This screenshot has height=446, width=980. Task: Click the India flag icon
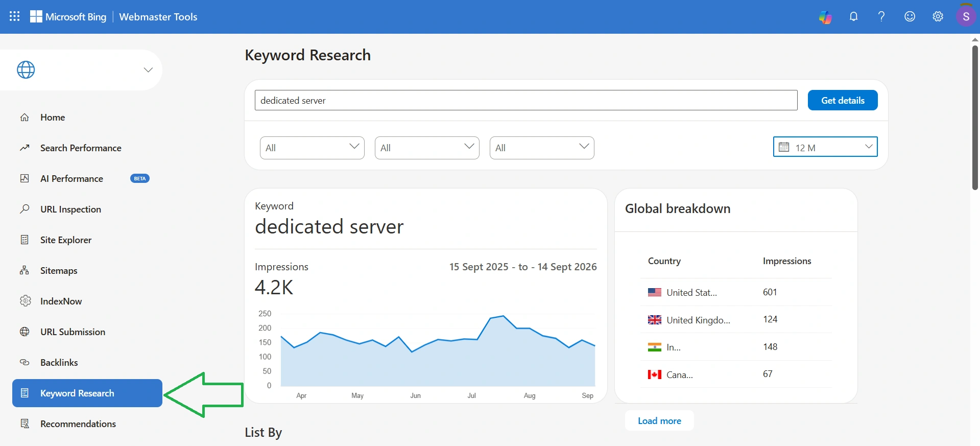click(x=655, y=347)
